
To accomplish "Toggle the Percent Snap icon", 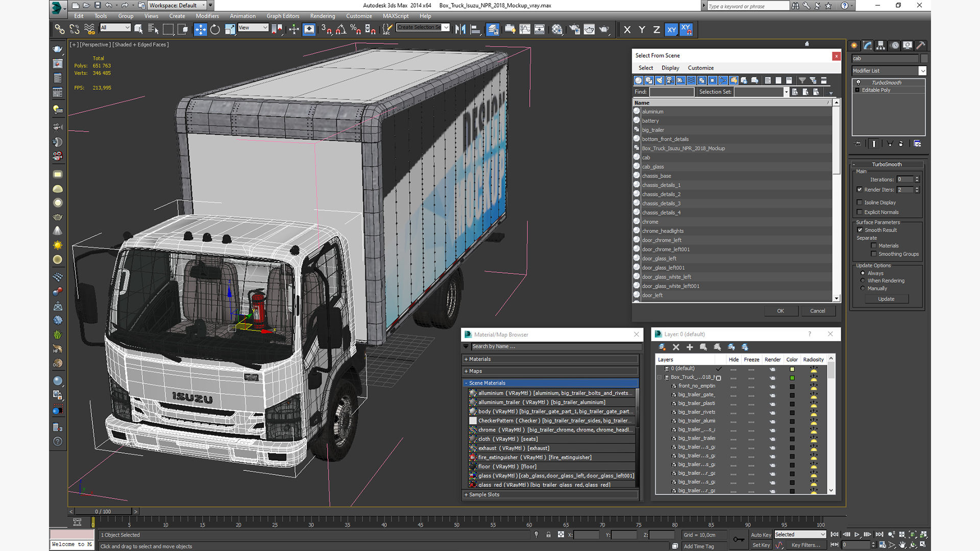I will pos(356,29).
